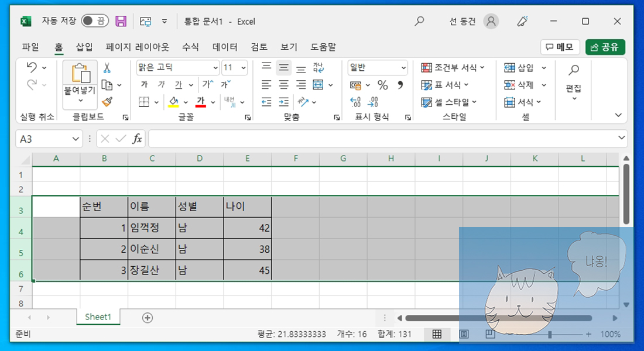Image resolution: width=644 pixels, height=351 pixels.
Task: Expand the font color dropdown arrow
Action: [x=213, y=102]
